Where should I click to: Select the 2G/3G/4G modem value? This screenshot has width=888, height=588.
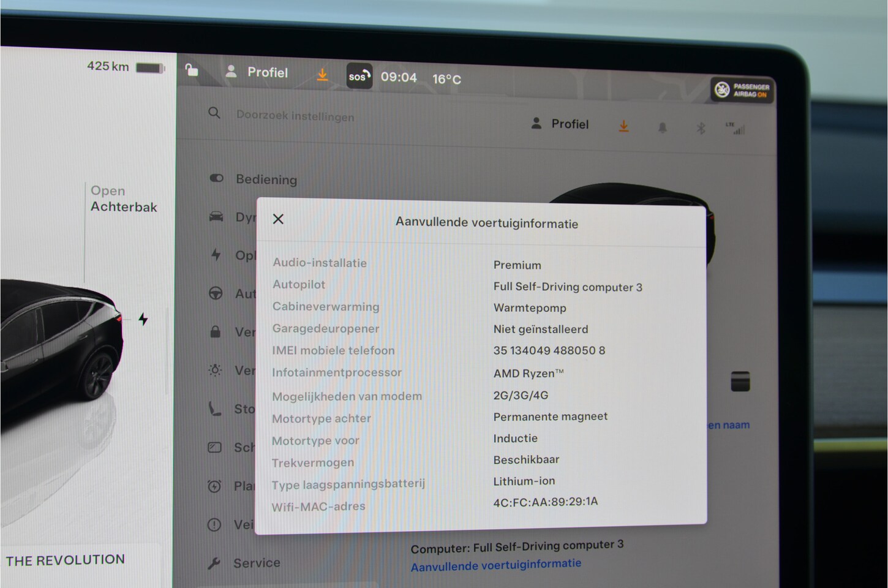point(521,395)
